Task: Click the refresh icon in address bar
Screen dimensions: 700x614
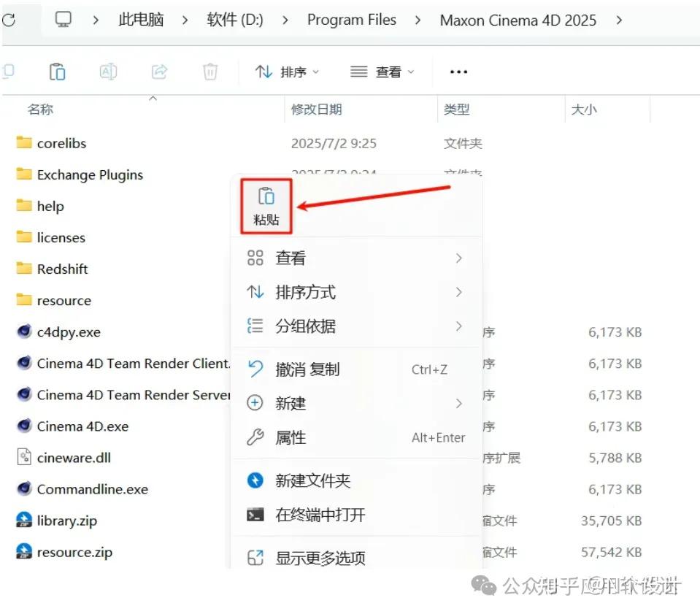Action: point(9,20)
